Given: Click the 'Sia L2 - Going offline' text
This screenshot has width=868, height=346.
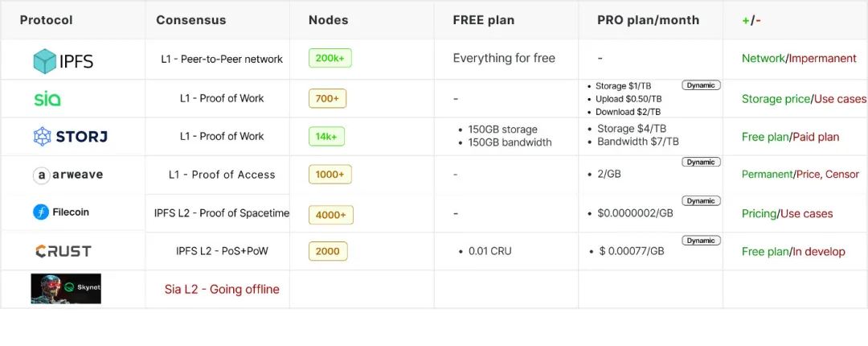Looking at the screenshot, I should tap(222, 290).
